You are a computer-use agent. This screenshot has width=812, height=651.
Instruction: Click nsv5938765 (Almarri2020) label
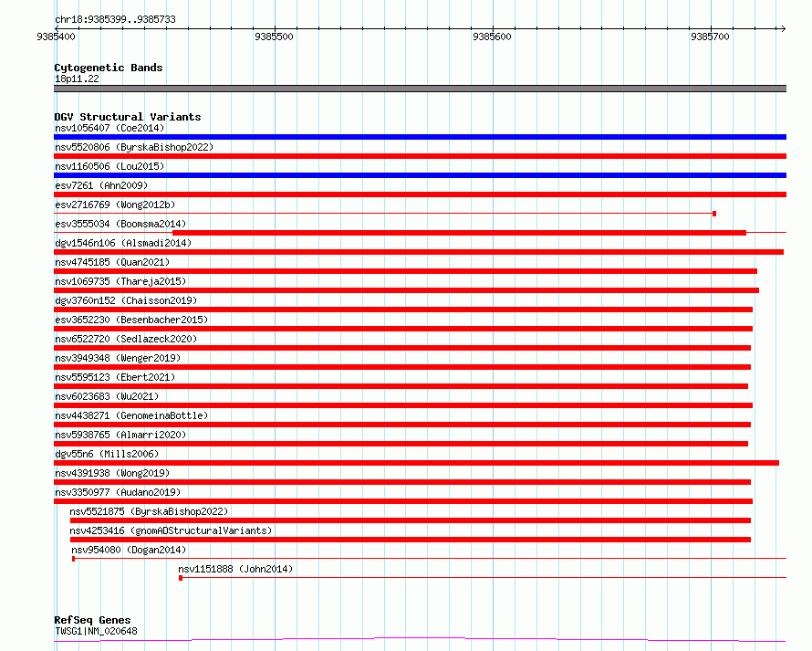[120, 435]
